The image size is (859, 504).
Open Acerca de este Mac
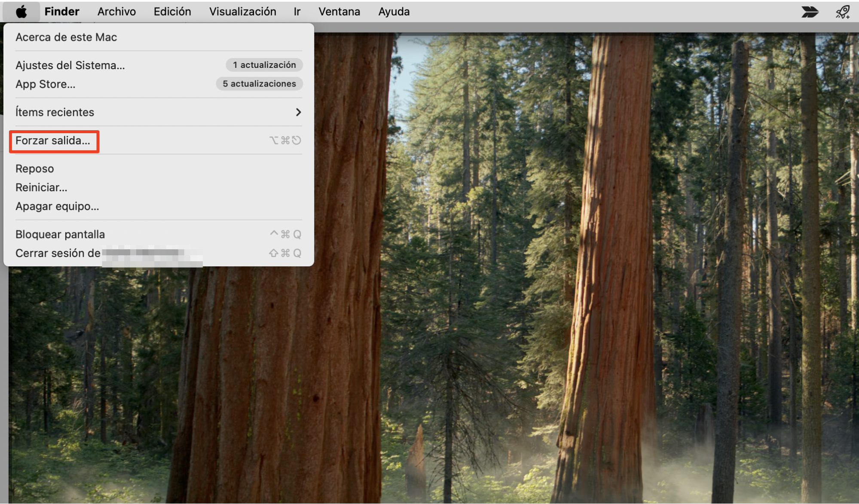point(66,37)
